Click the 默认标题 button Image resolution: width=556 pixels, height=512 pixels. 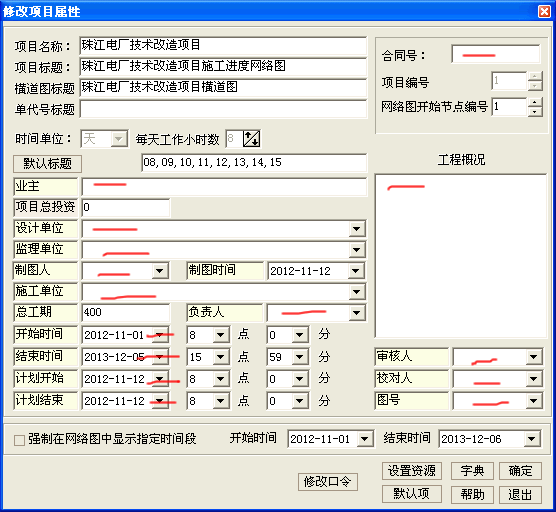[x=48, y=164]
